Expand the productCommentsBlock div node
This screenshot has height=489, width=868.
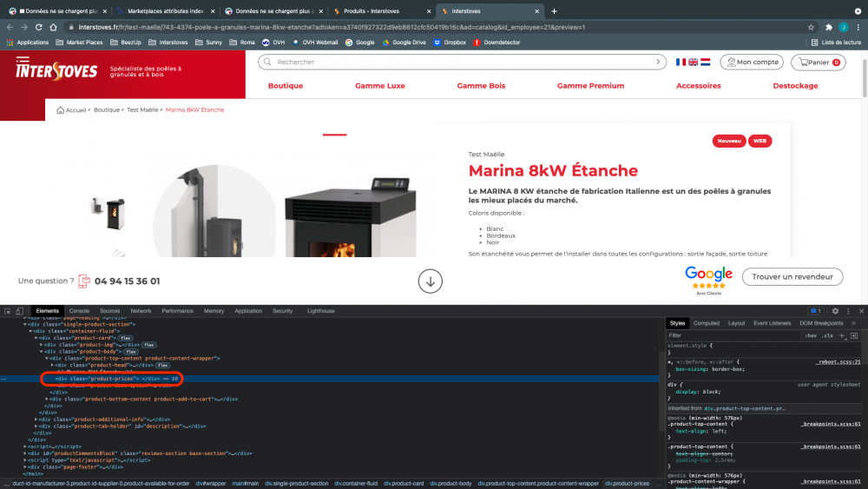coord(25,453)
